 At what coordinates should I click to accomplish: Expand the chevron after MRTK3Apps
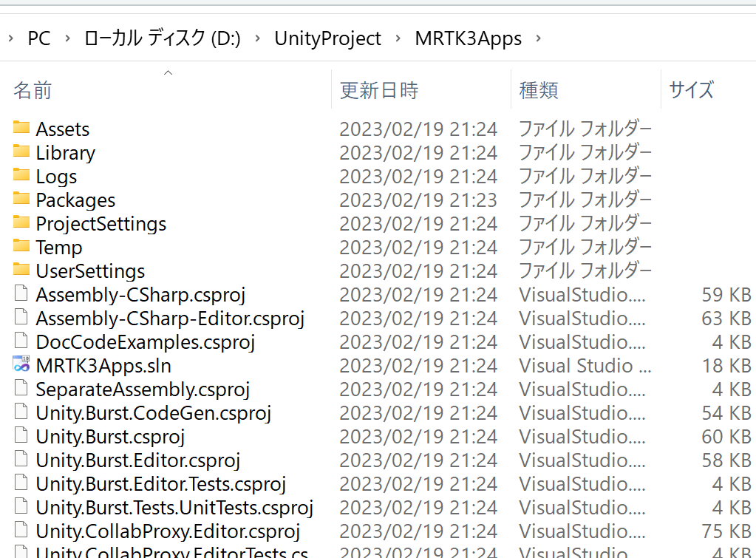tap(538, 38)
